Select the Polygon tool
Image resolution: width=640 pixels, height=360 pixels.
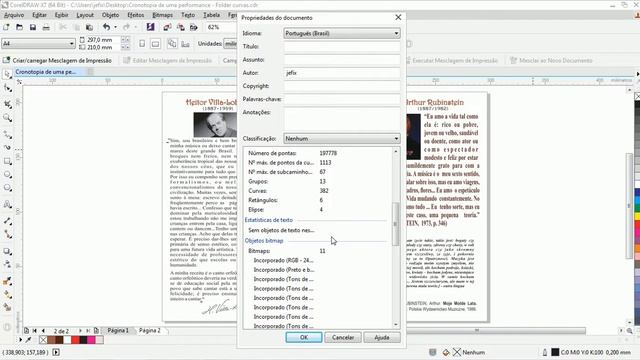coord(7,188)
